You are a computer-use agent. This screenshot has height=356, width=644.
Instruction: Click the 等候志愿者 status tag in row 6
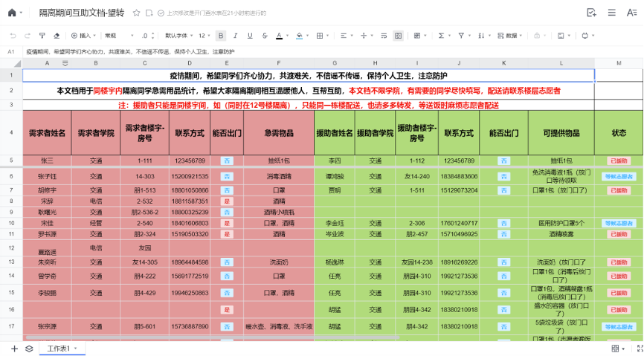(x=618, y=176)
